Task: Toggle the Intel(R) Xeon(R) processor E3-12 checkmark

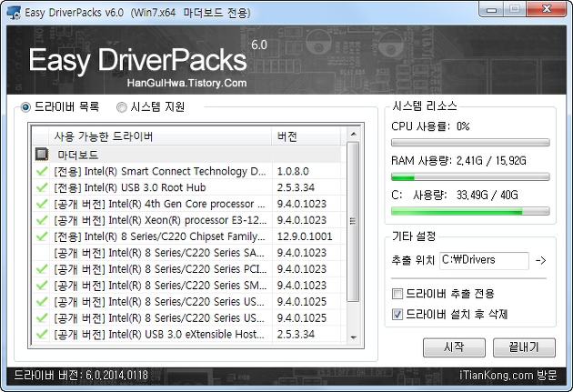Action: point(42,220)
